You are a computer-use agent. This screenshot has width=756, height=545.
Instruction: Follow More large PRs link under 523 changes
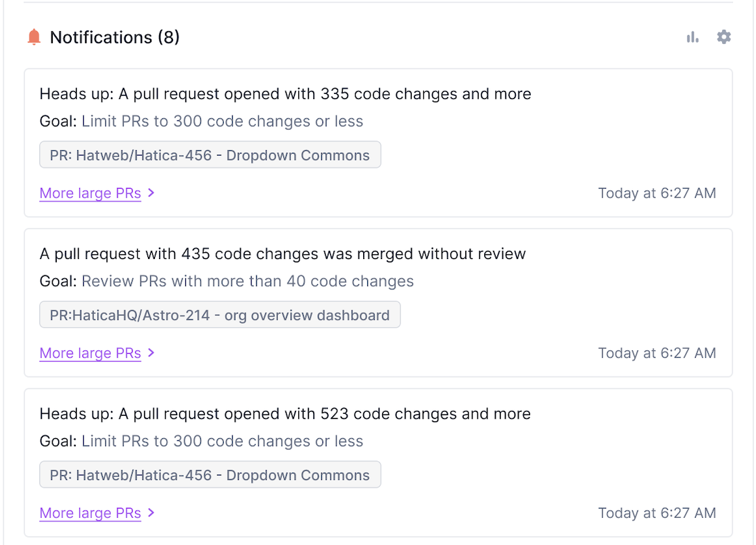pos(90,513)
